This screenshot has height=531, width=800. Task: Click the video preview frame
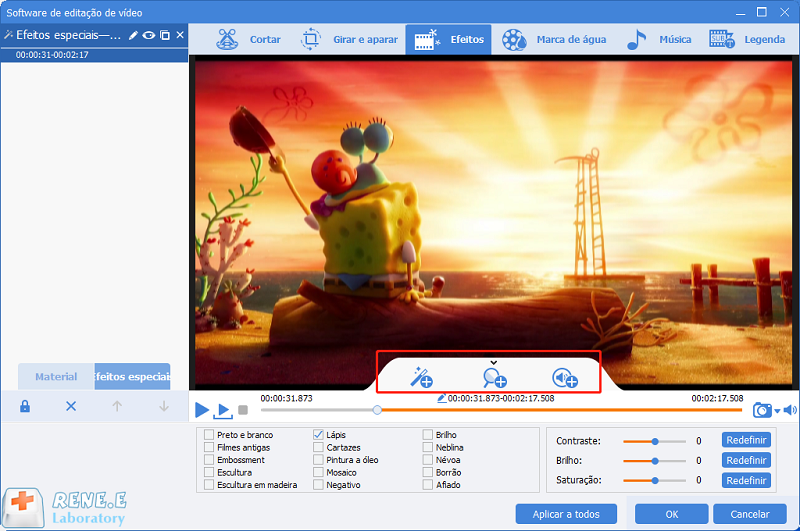click(493, 222)
